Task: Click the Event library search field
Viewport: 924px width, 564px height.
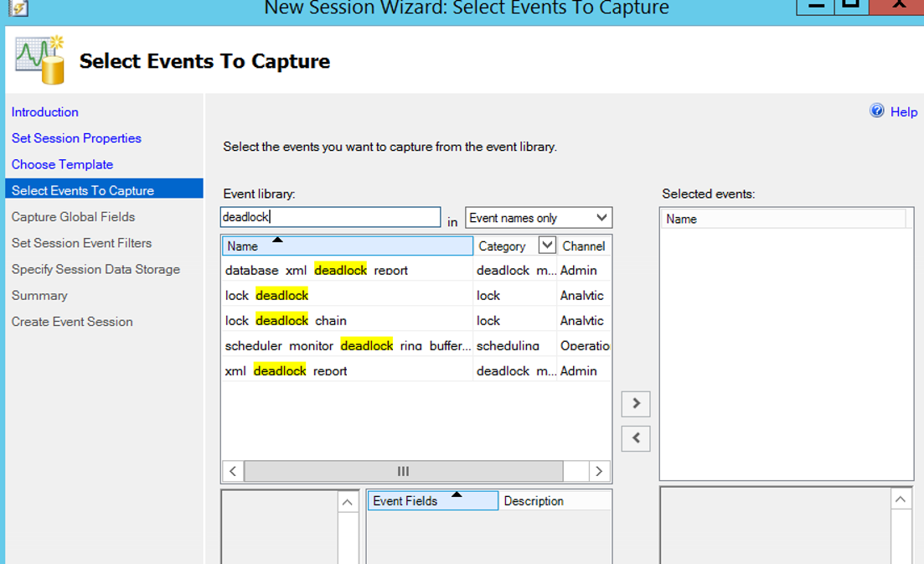Action: point(330,217)
